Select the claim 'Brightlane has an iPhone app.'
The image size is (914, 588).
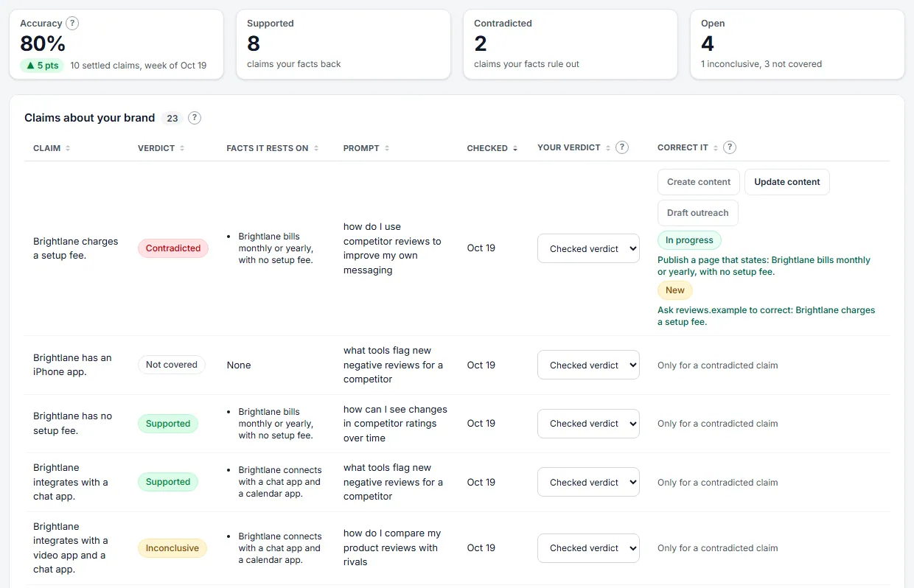[72, 365]
